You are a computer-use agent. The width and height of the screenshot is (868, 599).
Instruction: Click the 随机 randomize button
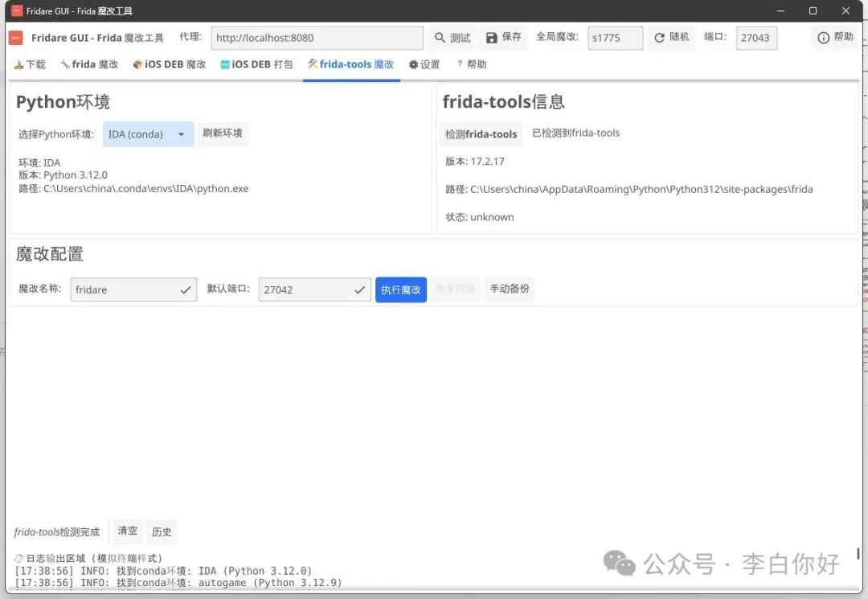point(671,37)
